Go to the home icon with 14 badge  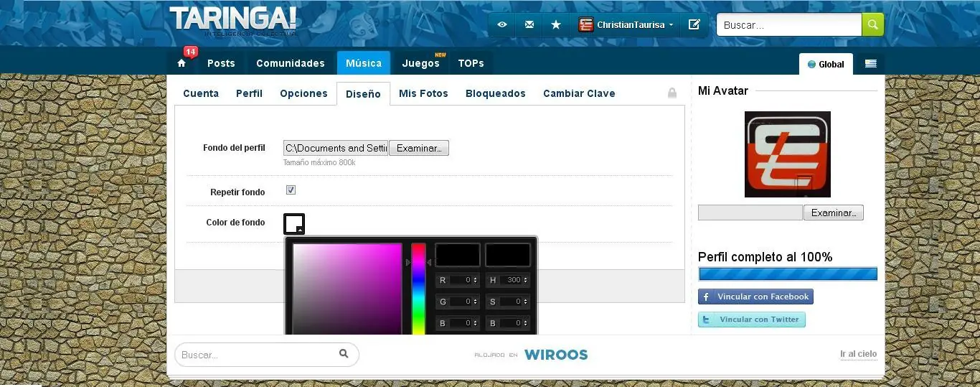pos(182,63)
